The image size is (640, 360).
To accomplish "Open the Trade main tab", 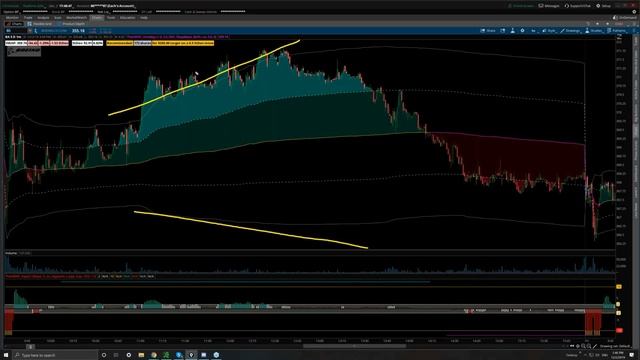I will pos(28,18).
